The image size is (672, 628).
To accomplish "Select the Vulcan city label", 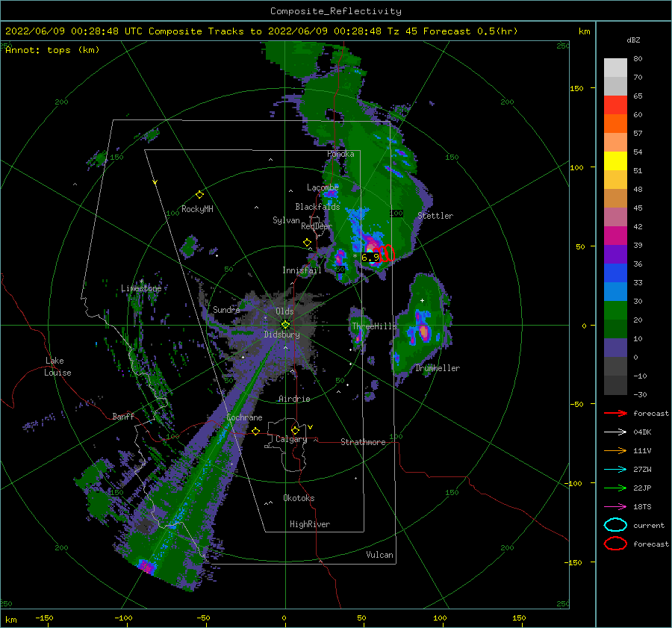I will (380, 555).
